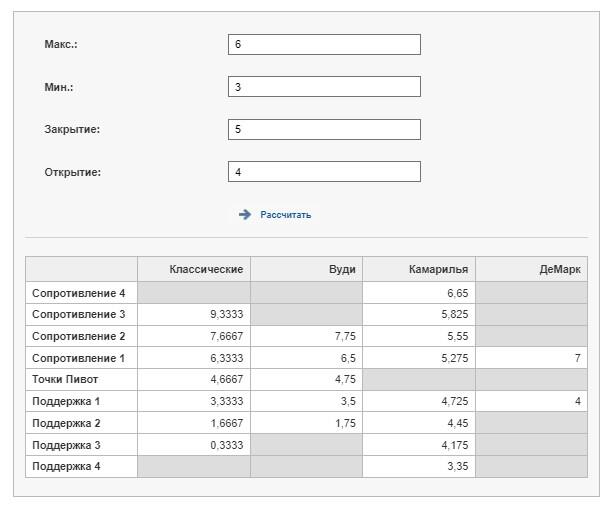Click the 7,6667 classic value

pyautogui.click(x=226, y=336)
